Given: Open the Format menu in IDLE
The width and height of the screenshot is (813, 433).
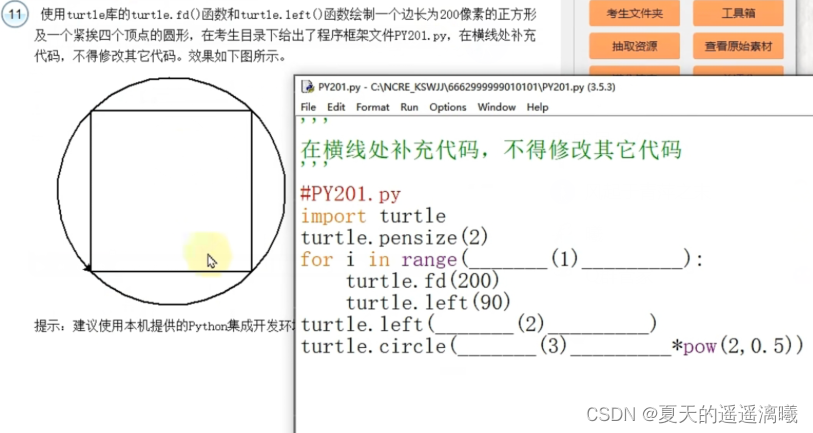Looking at the screenshot, I should tap(372, 107).
